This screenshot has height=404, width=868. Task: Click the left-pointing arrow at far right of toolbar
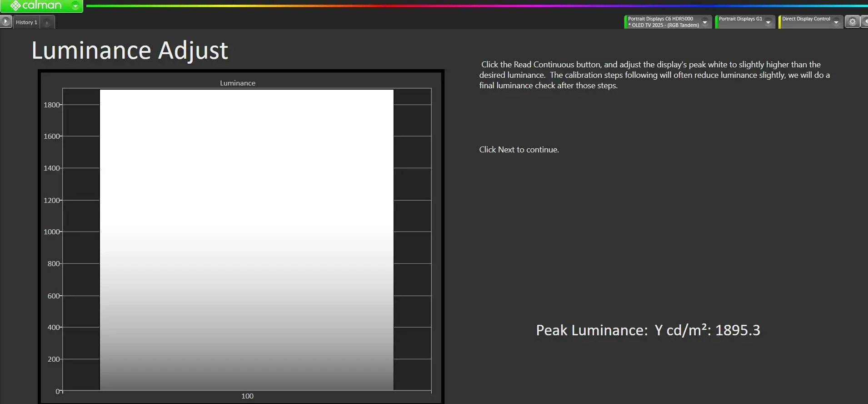(x=865, y=22)
